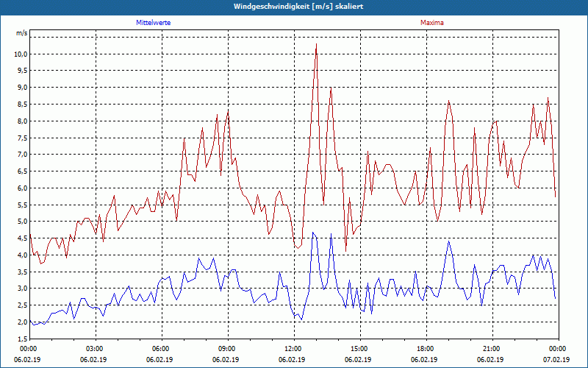
Task: Click 00:00 label above the 07.02.19 date
Action: point(559,349)
